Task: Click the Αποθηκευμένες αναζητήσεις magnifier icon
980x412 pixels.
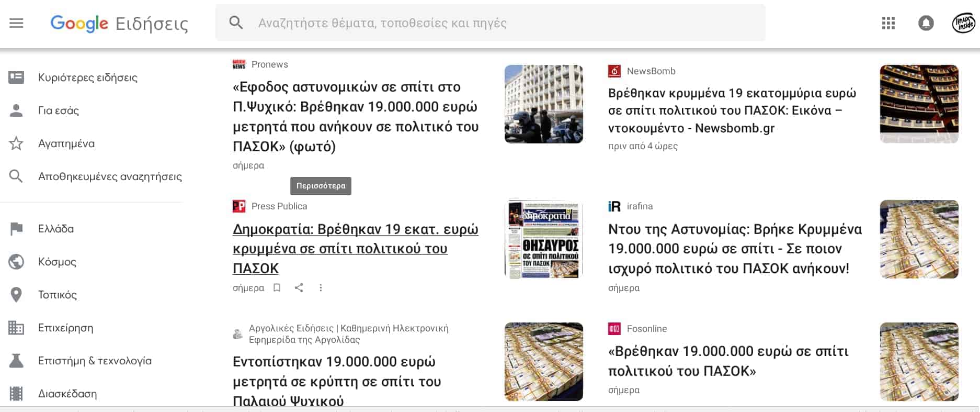Action: pyautogui.click(x=16, y=176)
